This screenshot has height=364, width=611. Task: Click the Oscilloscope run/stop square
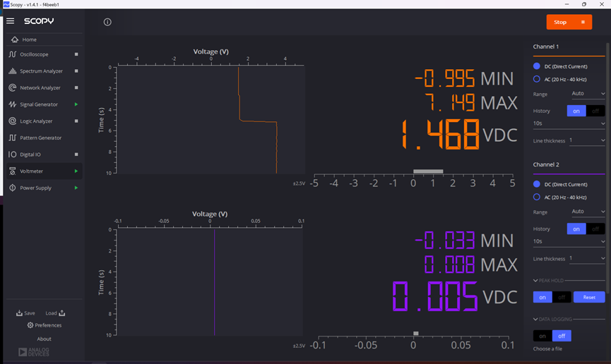[x=76, y=54]
